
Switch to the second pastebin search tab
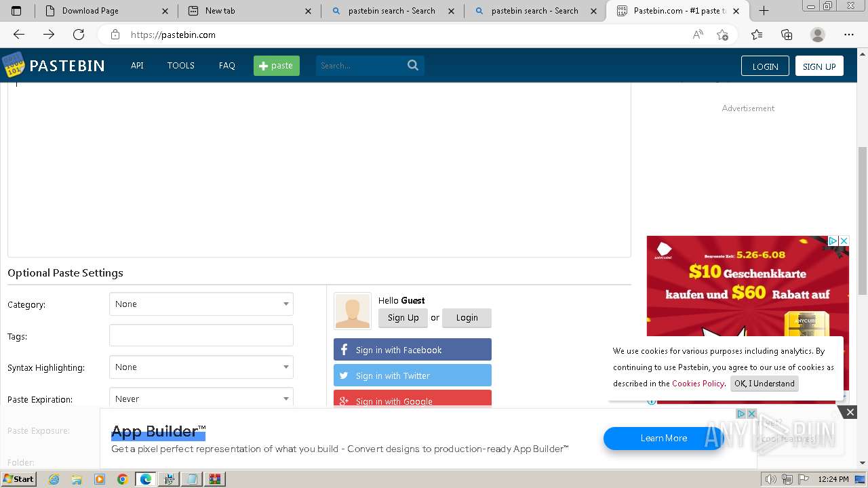[x=535, y=11]
